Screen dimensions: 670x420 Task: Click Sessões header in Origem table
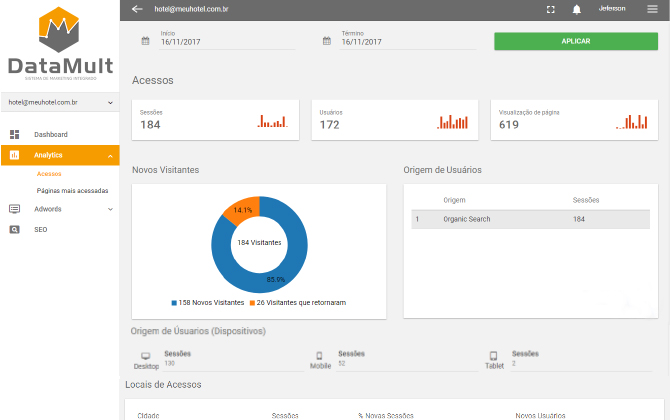coord(586,200)
